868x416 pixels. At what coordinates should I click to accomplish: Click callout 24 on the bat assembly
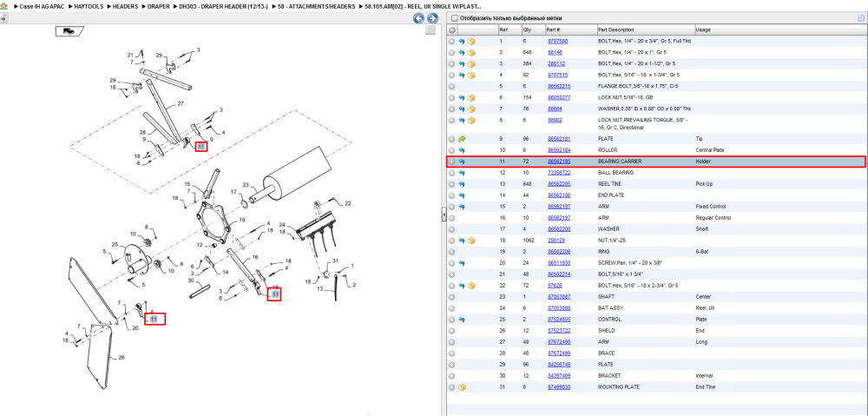pyautogui.click(x=282, y=225)
